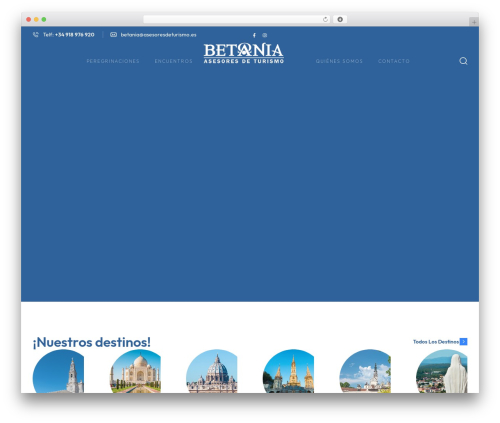This screenshot has width=500, height=423.
Task: Close the browser window with red button
Action: coord(29,19)
